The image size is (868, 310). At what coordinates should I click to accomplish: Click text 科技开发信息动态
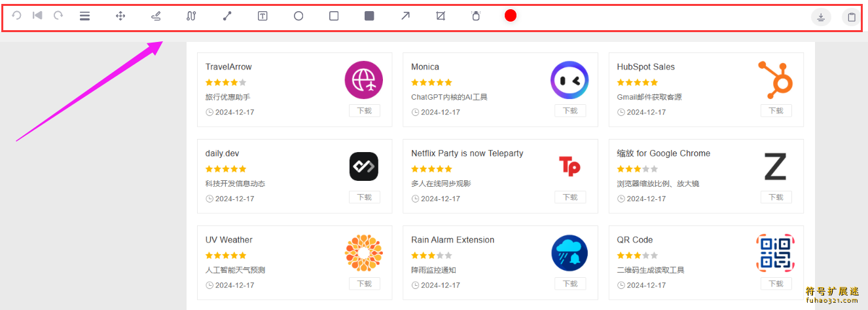point(236,184)
